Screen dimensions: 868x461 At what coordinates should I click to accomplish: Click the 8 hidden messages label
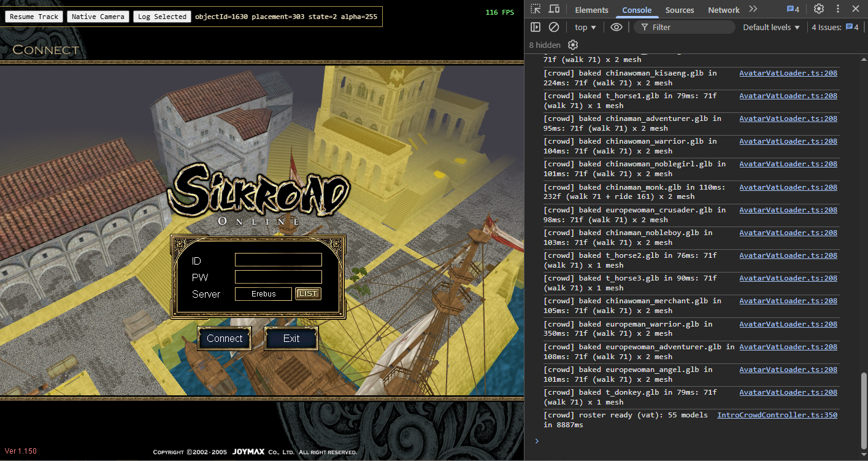[545, 45]
